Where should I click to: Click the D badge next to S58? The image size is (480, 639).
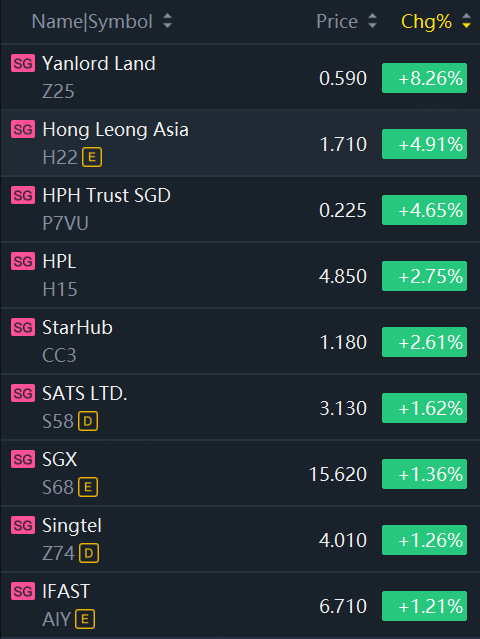(88, 421)
